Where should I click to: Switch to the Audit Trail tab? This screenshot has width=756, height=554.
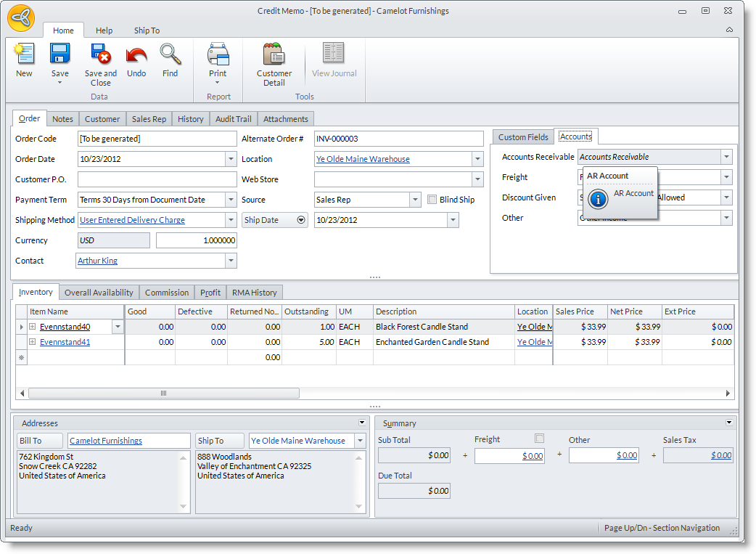(234, 119)
